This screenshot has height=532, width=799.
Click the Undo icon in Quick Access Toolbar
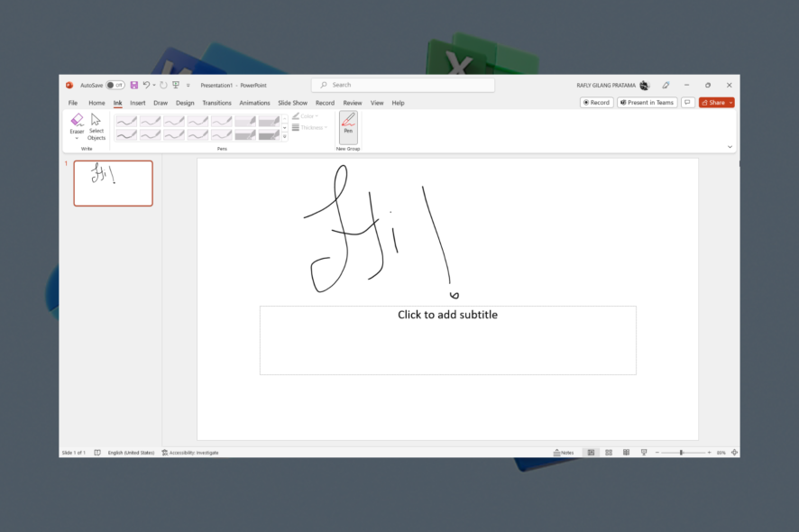pyautogui.click(x=144, y=84)
